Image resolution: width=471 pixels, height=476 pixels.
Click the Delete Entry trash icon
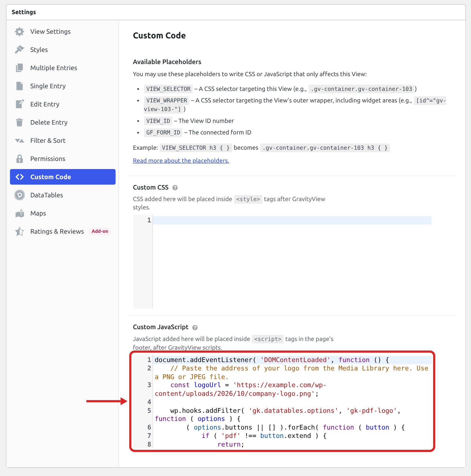coord(19,122)
